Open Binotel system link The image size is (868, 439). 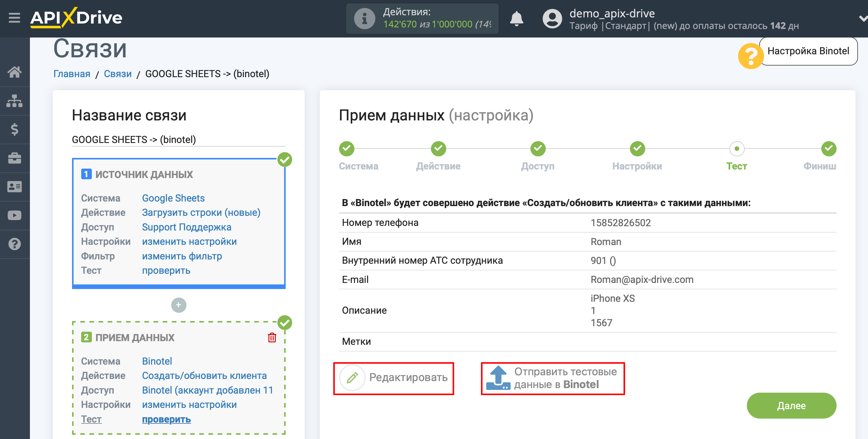click(157, 361)
